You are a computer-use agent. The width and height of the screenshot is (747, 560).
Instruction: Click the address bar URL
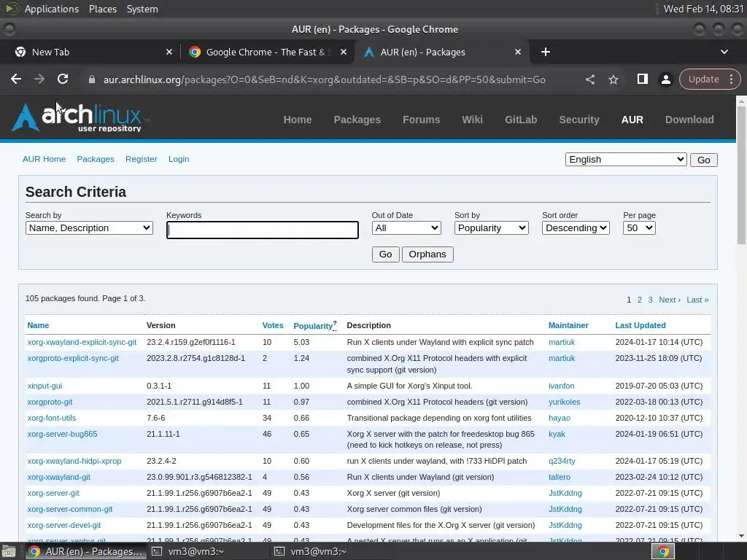click(x=324, y=79)
